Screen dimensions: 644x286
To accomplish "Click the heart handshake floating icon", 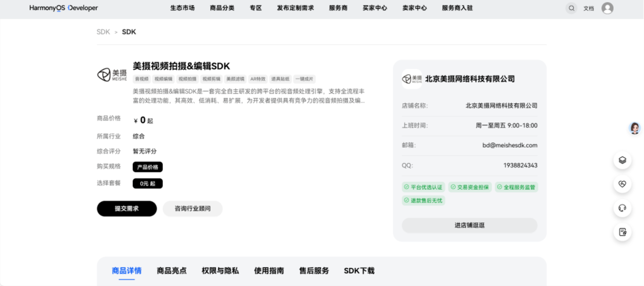I will (622, 184).
